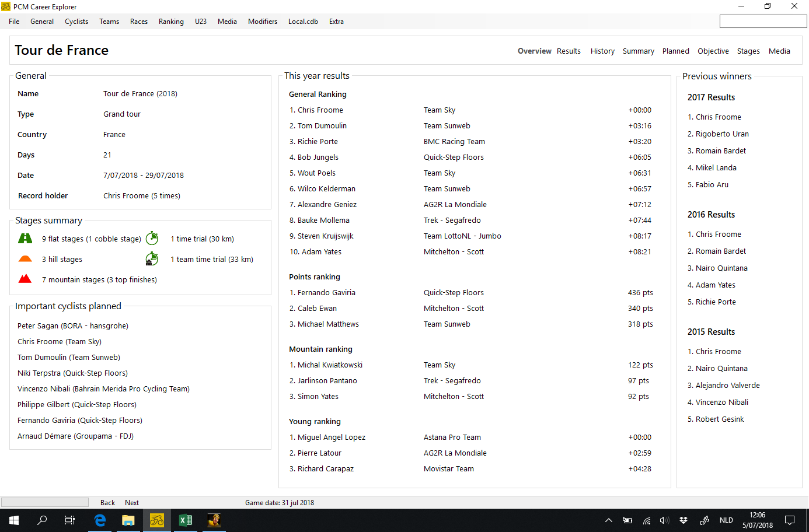Switch to the History tab
The width and height of the screenshot is (809, 532).
click(602, 51)
